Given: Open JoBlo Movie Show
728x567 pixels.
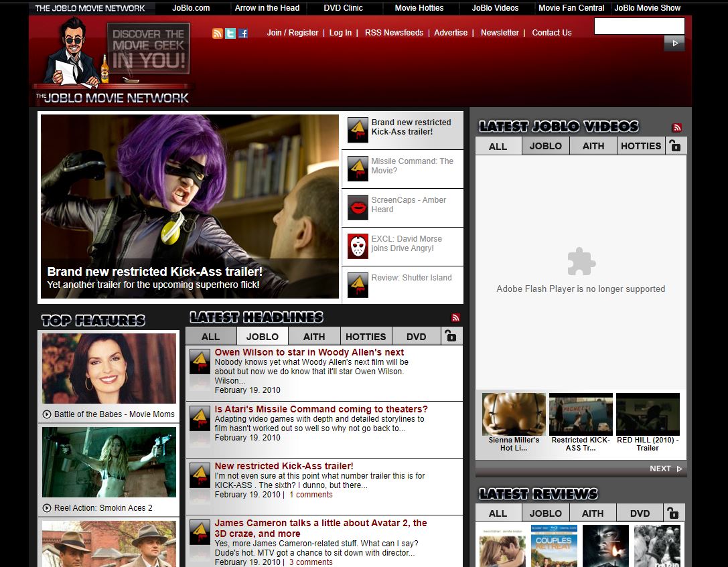Looking at the screenshot, I should pyautogui.click(x=647, y=8).
